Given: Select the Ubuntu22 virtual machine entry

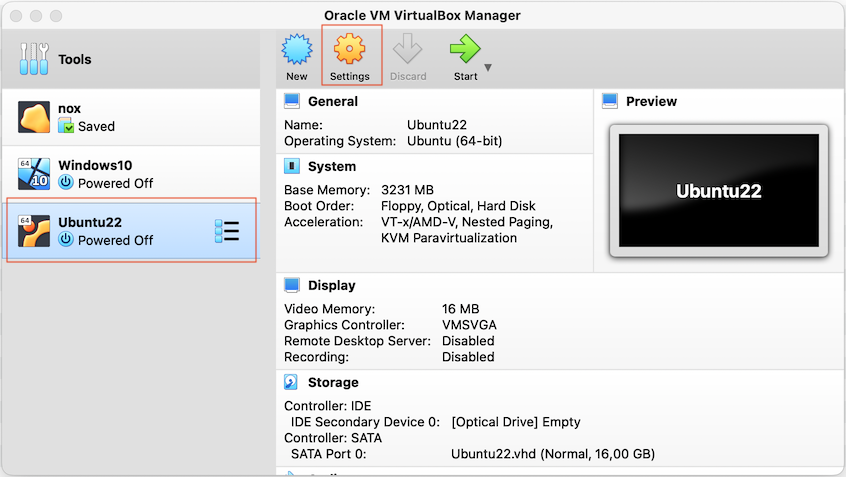Looking at the screenshot, I should pos(131,230).
